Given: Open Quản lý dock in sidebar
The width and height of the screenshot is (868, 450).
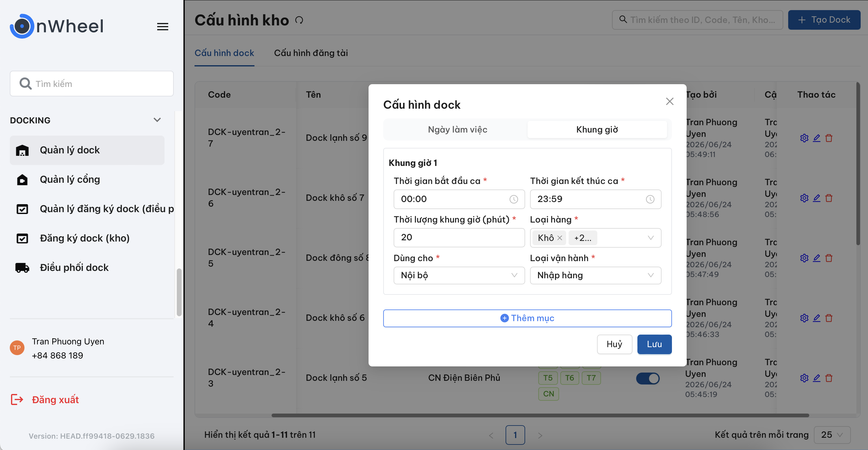Looking at the screenshot, I should 87,150.
